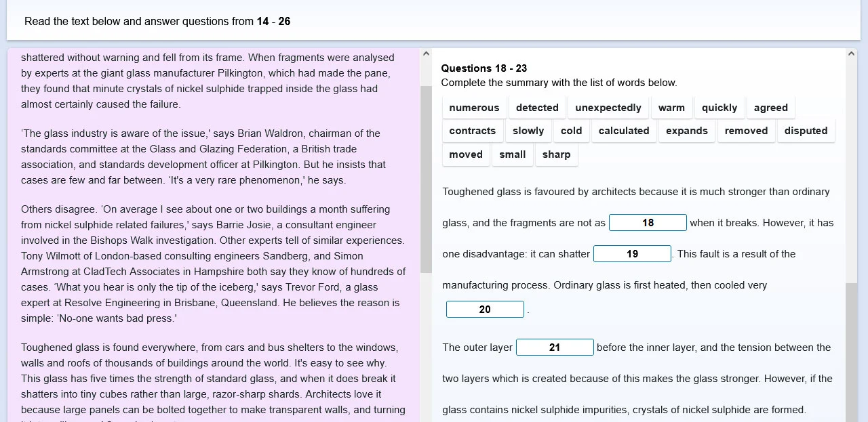Click the questions panel scrollbar thumb
The image size is (868, 422).
(x=852, y=352)
